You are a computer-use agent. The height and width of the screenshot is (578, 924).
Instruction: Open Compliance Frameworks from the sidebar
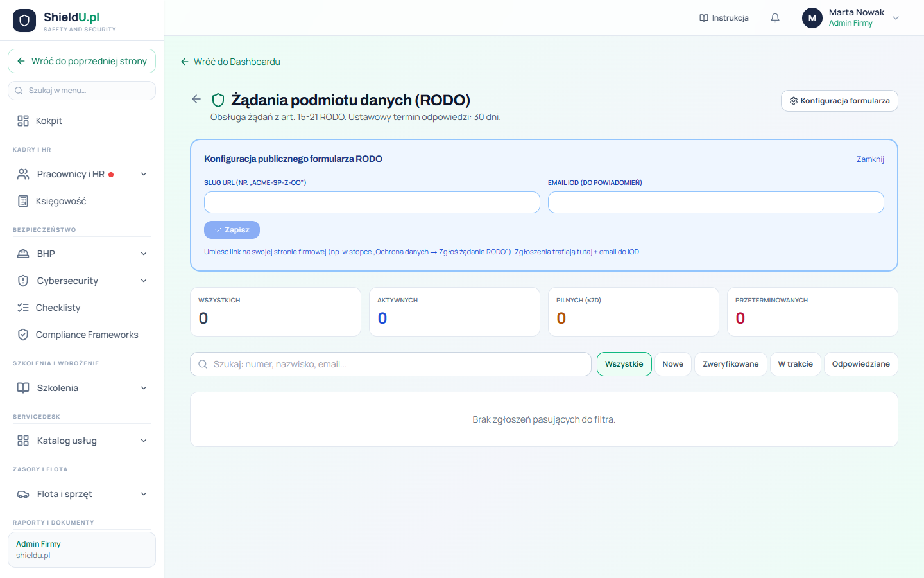tap(81, 335)
